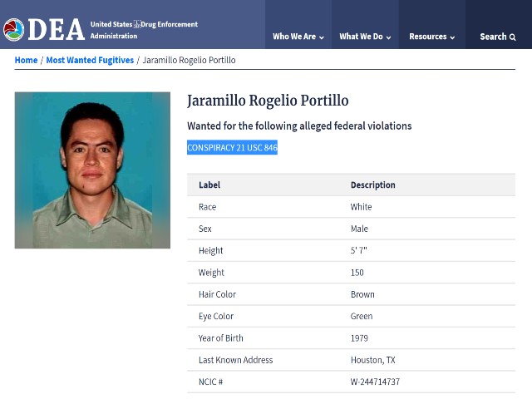The width and height of the screenshot is (532, 399).
Task: Expand the Who We Are menu chevron
Action: coord(322,37)
